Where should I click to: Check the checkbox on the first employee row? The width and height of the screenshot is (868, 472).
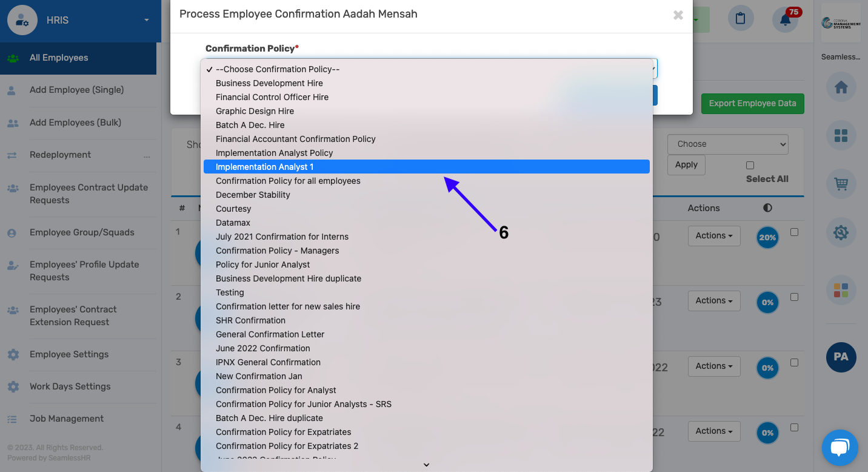pyautogui.click(x=795, y=231)
